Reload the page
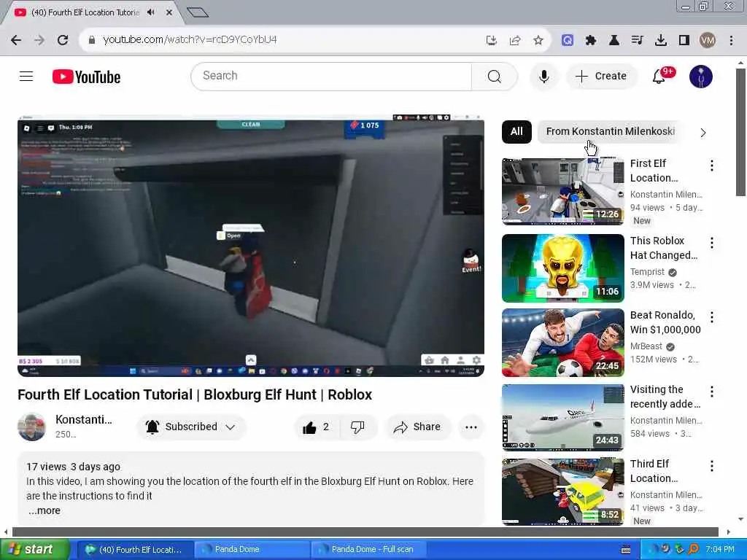Screen dimensions: 747x560 point(63,40)
